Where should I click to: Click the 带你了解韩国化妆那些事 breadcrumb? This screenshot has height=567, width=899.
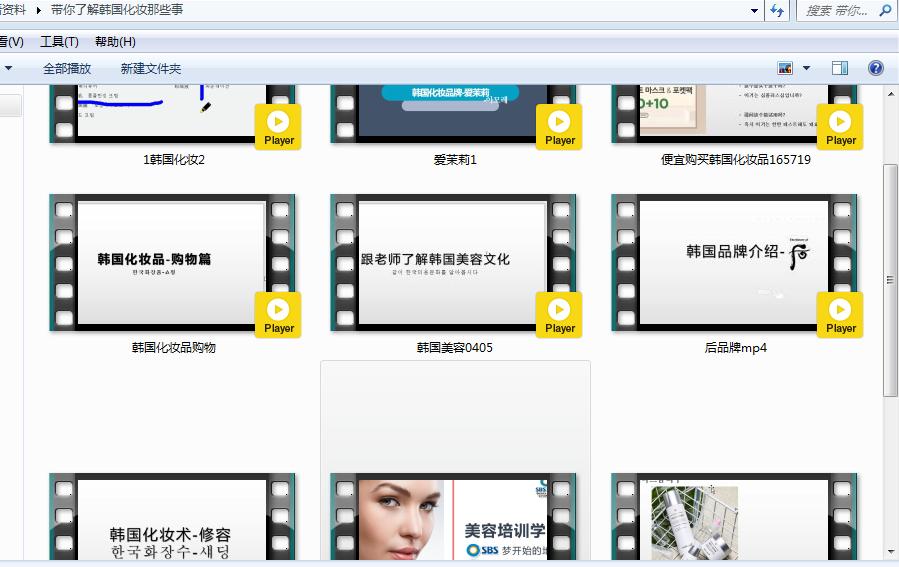[x=117, y=10]
